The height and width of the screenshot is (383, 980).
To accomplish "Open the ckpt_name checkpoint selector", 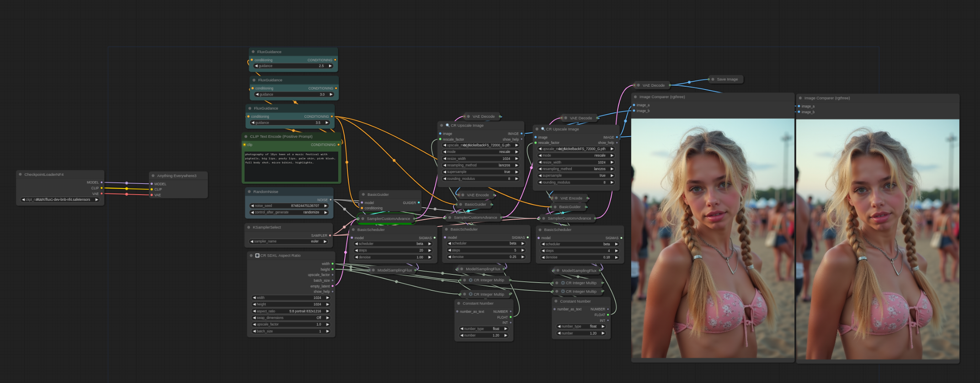I will point(60,199).
